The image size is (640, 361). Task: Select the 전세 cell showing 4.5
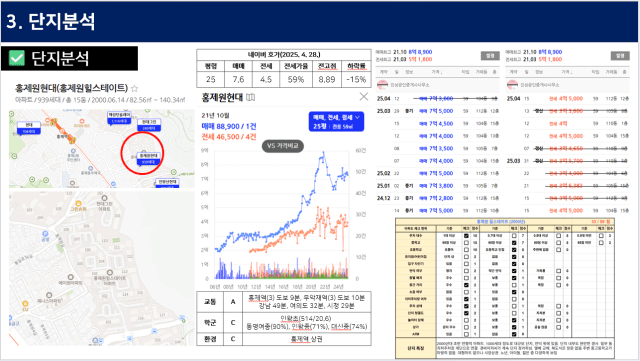pyautogui.click(x=266, y=80)
